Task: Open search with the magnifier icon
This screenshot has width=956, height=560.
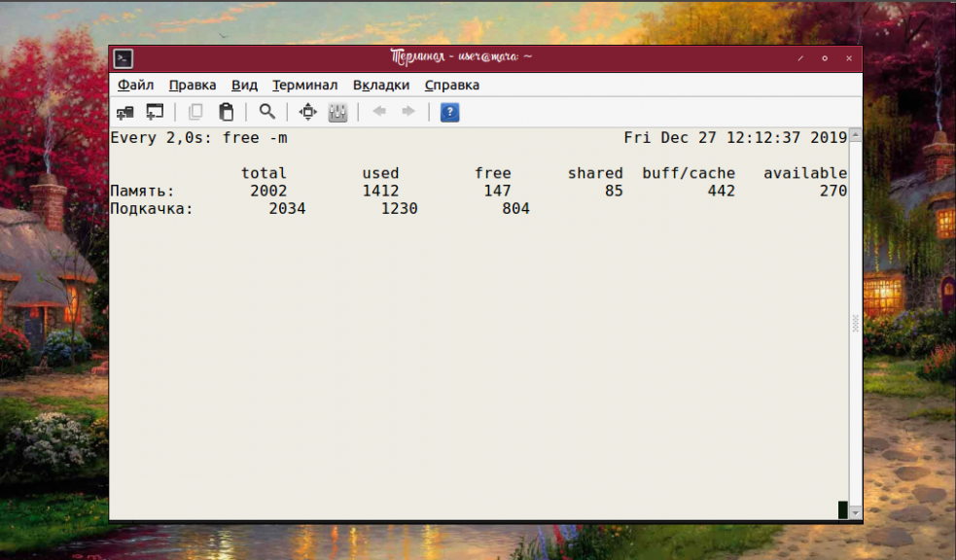Action: pos(267,112)
